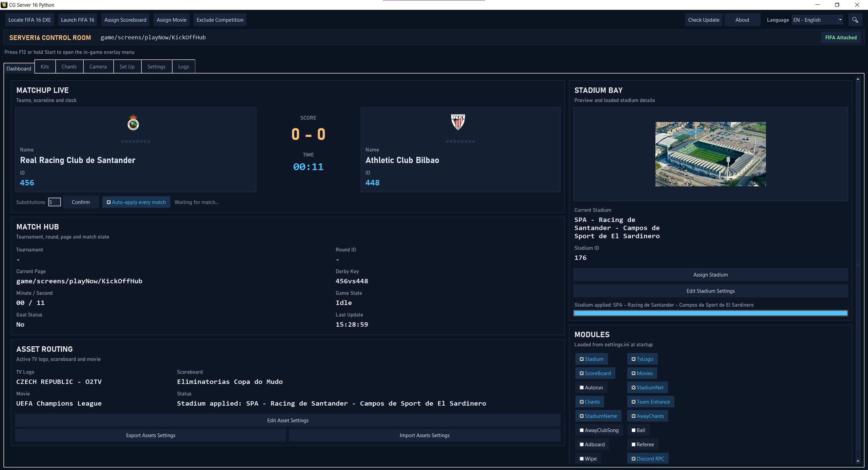The height and width of the screenshot is (470, 868).
Task: Open the Language dropdown
Action: 817,20
